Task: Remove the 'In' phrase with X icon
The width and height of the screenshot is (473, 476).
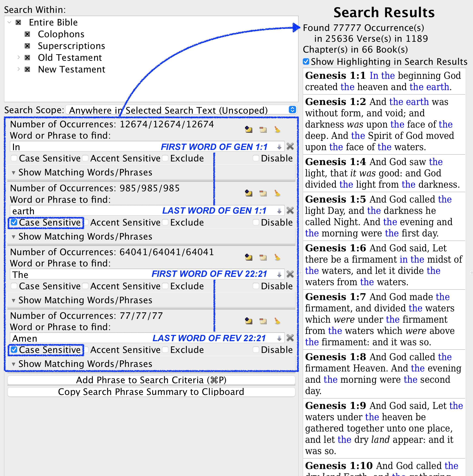Action: pyautogui.click(x=290, y=147)
